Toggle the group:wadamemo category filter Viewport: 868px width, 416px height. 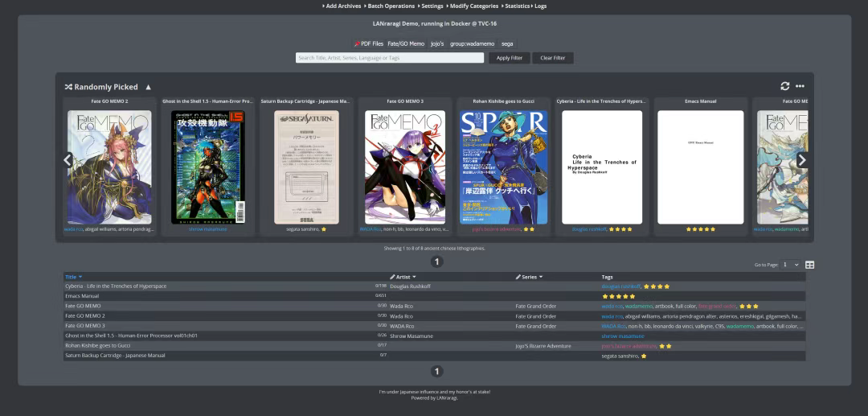(x=472, y=43)
